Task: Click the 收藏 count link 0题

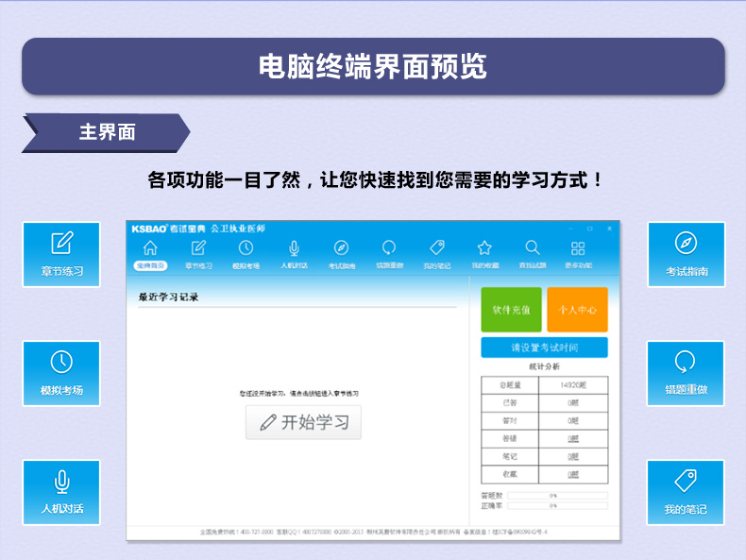Action: [x=573, y=474]
